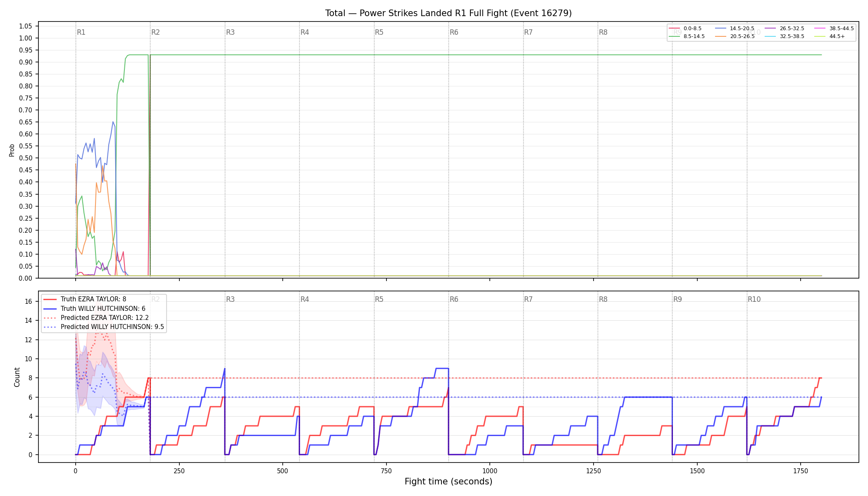Click 'Truth EZRA TAYLOR: 8' legend entry

(93, 299)
